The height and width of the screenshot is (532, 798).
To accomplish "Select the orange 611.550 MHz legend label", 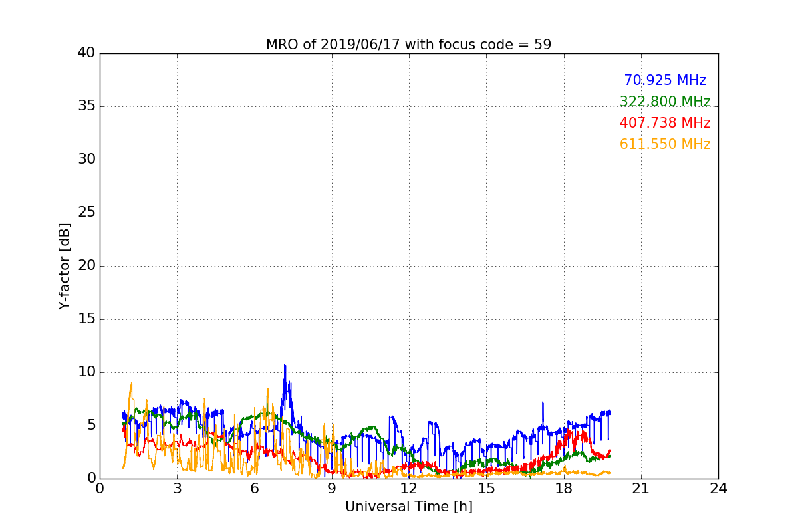I will click(x=665, y=144).
